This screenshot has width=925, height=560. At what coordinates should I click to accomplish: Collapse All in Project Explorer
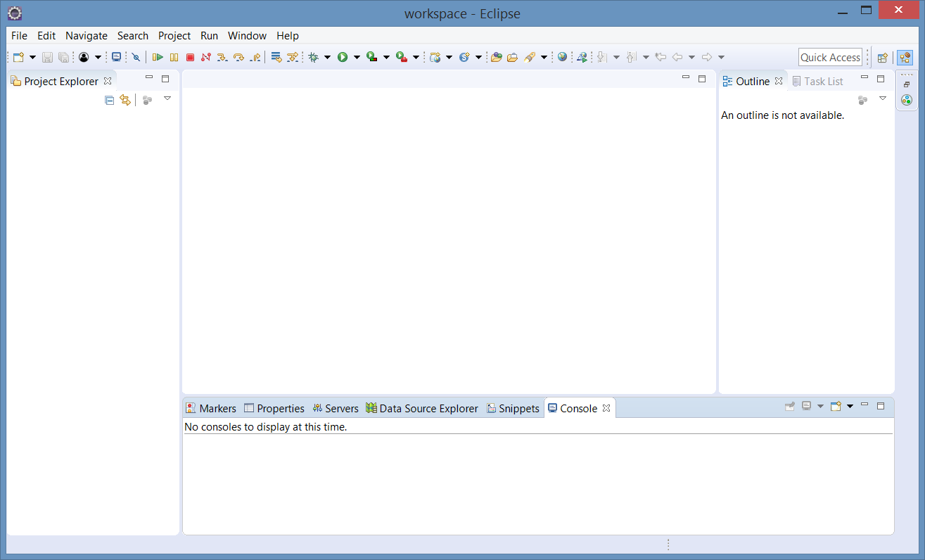(109, 101)
